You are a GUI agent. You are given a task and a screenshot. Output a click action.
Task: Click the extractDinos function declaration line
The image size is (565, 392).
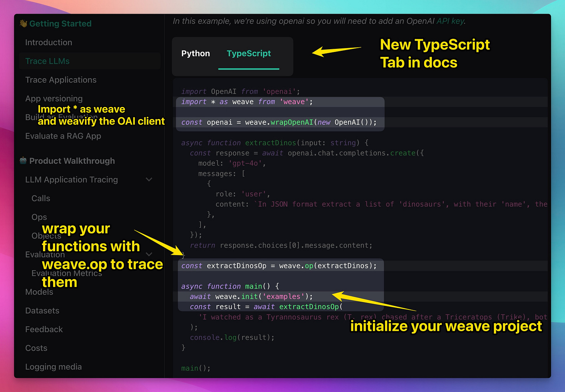(275, 143)
